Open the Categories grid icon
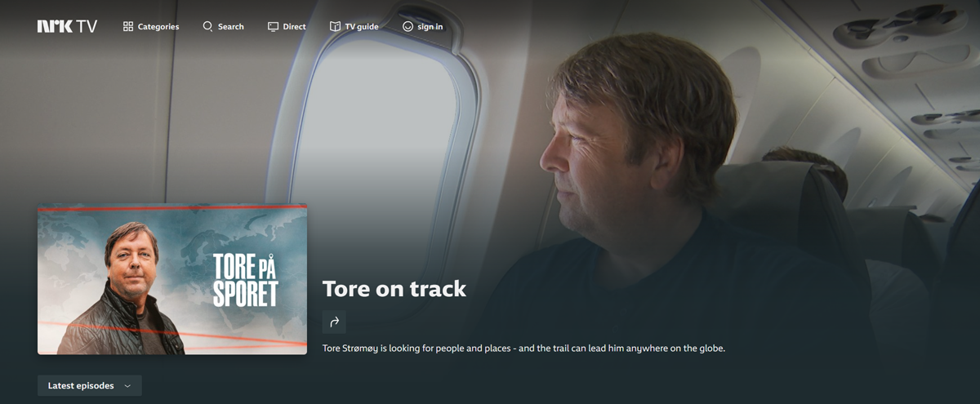Screen dimensions: 980x404 tap(128, 26)
